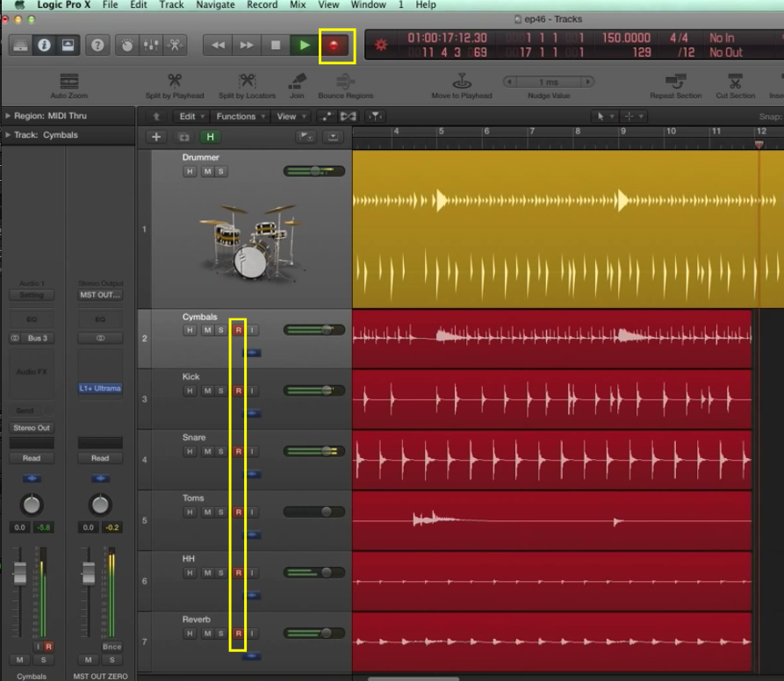The width and height of the screenshot is (784, 681).
Task: Adjust the Toms track volume slider
Action: pyautogui.click(x=314, y=513)
